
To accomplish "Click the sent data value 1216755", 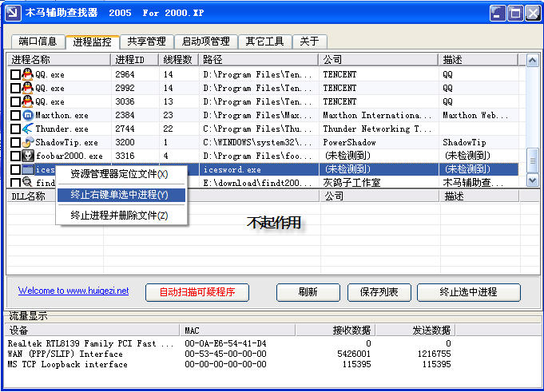I will pos(434,354).
